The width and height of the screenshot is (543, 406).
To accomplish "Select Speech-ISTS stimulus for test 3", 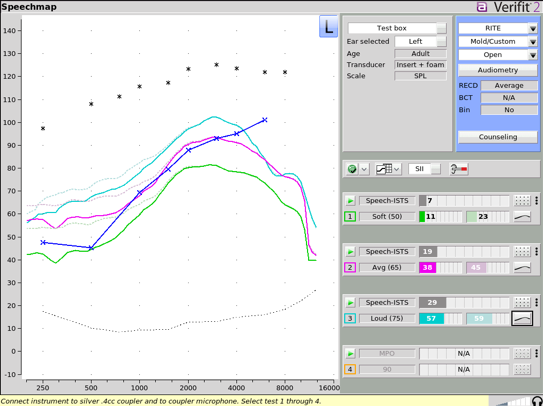I will (x=387, y=302).
